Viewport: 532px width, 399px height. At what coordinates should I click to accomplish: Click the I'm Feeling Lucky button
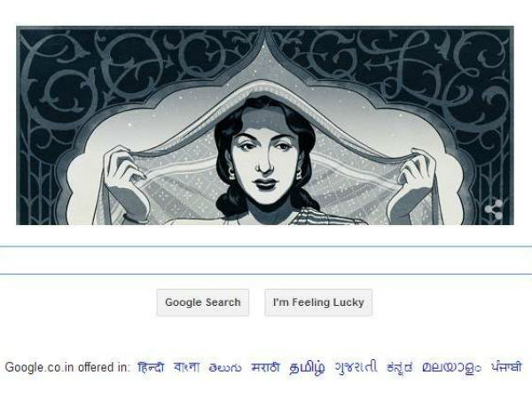(x=318, y=302)
